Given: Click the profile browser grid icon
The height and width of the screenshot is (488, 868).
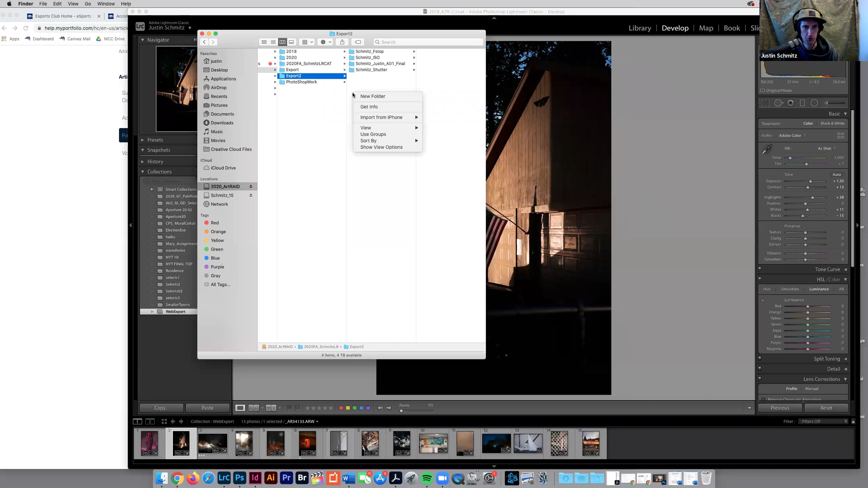Looking at the screenshot, I should (x=841, y=136).
